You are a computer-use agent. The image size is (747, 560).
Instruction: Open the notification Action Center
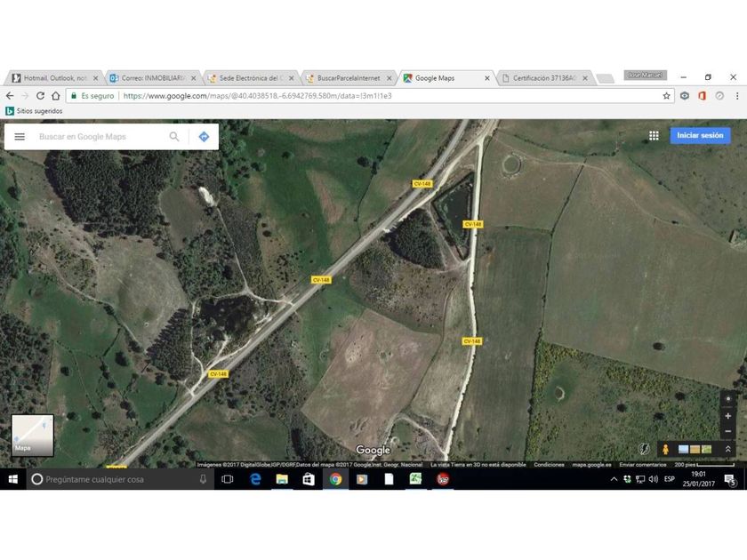click(730, 479)
